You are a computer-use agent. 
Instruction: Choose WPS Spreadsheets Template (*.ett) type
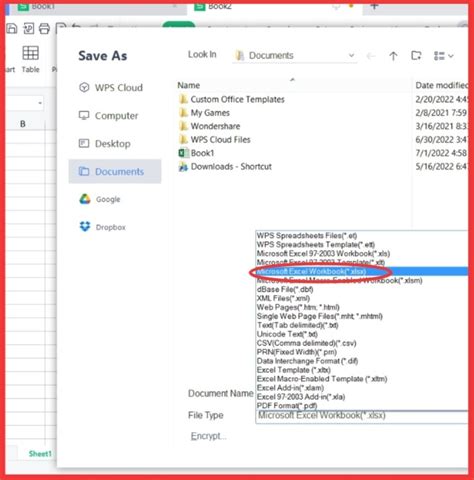pos(362,245)
